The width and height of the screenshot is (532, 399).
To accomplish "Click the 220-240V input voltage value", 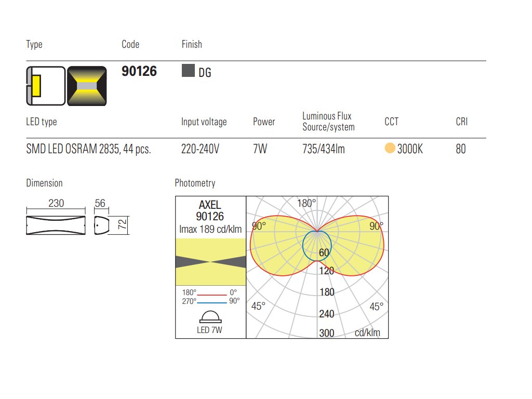I will pyautogui.click(x=200, y=149).
